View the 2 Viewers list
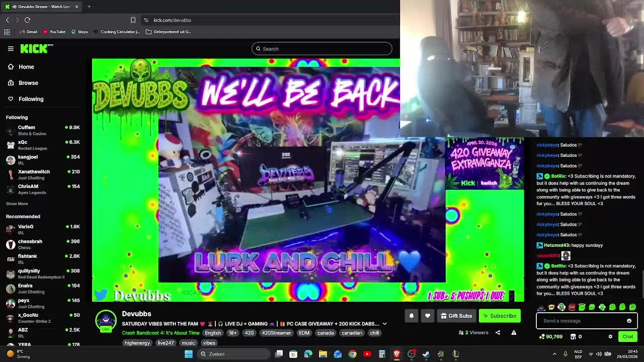Image resolution: width=644 pixels, height=362 pixels. 473,332
